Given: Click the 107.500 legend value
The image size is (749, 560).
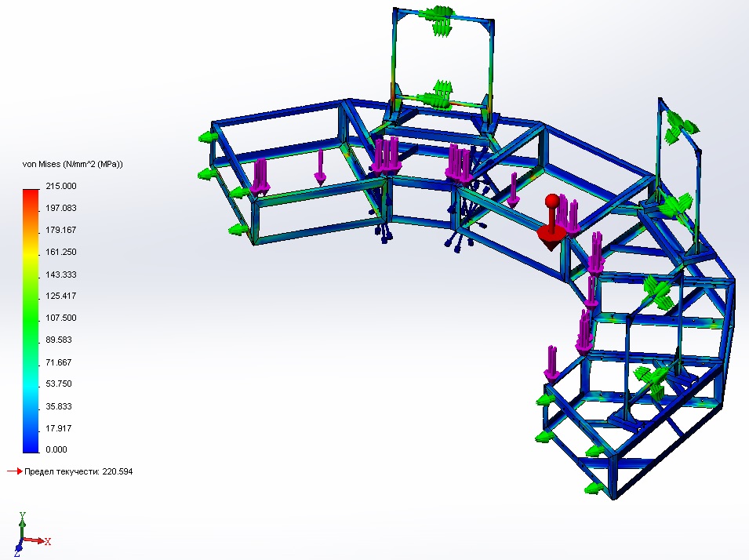Looking at the screenshot, I should click(x=60, y=318).
